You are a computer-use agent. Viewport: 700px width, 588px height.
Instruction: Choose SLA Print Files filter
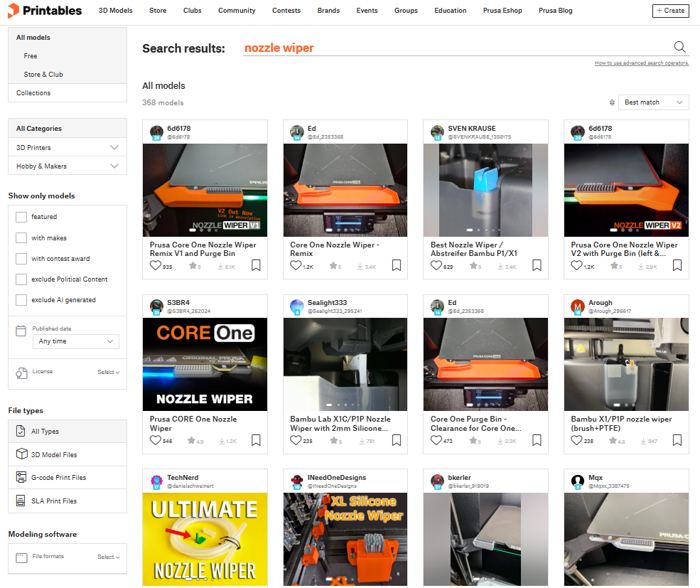pos(68,501)
